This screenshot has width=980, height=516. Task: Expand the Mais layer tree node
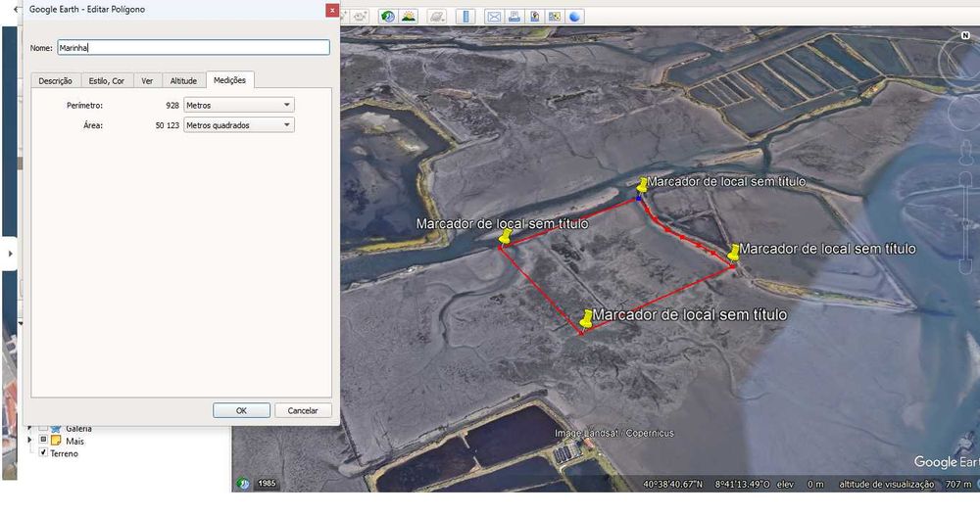(x=30, y=440)
